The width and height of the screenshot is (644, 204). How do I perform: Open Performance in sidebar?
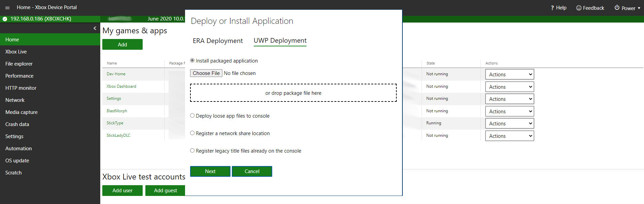click(x=50, y=76)
